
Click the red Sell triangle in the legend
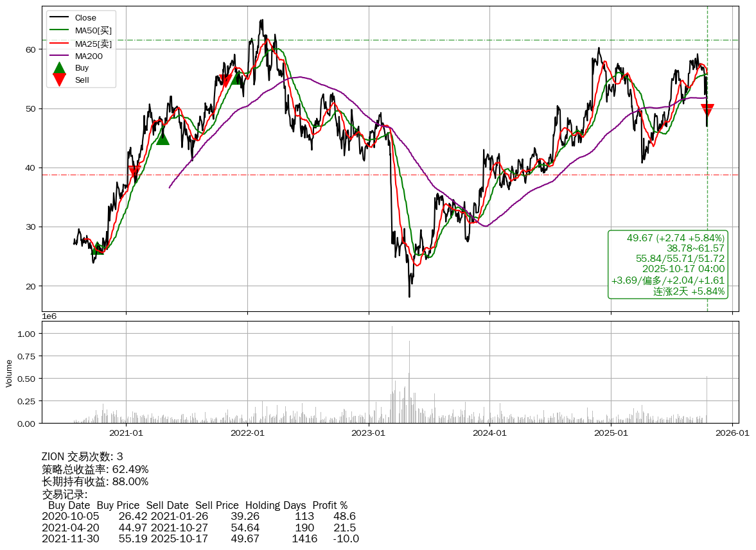pos(59,80)
